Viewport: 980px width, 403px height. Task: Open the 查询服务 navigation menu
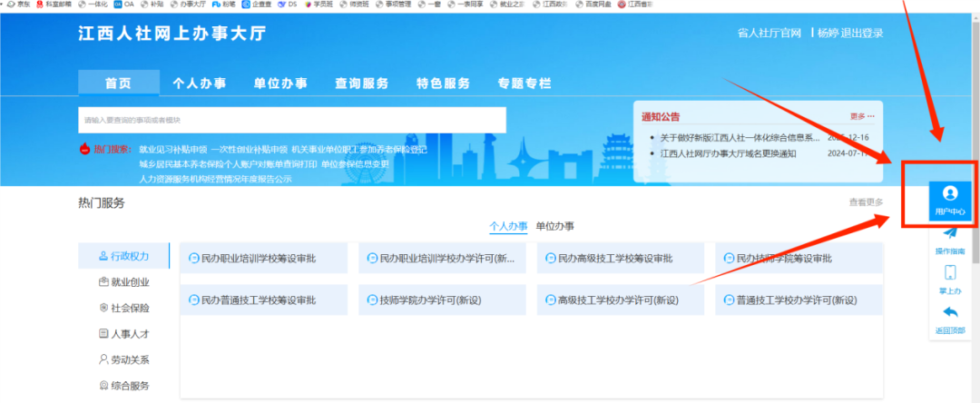coord(362,84)
